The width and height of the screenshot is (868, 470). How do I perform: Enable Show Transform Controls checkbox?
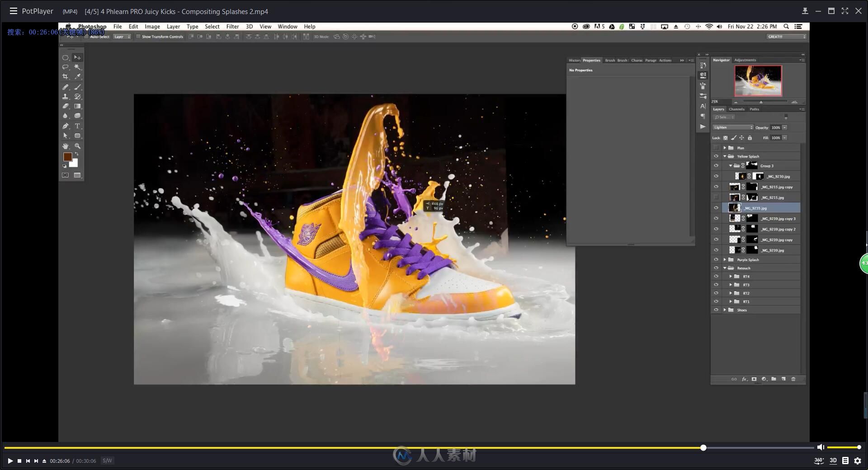pyautogui.click(x=138, y=37)
